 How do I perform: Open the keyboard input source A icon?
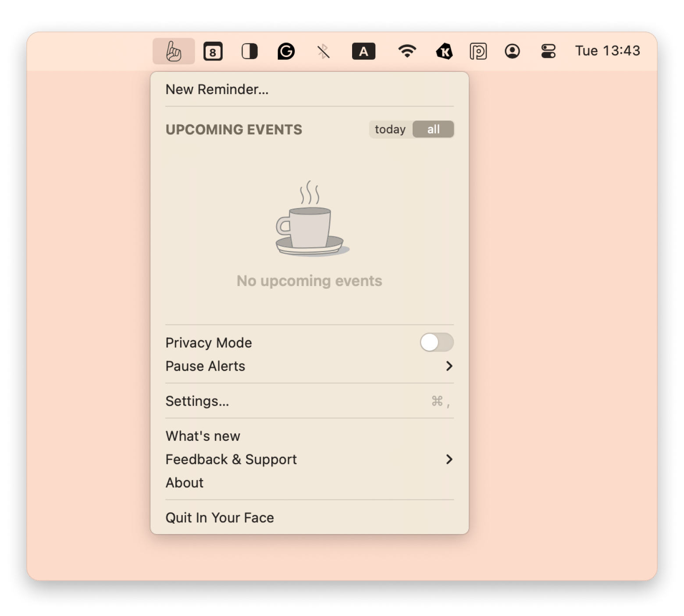click(x=363, y=52)
